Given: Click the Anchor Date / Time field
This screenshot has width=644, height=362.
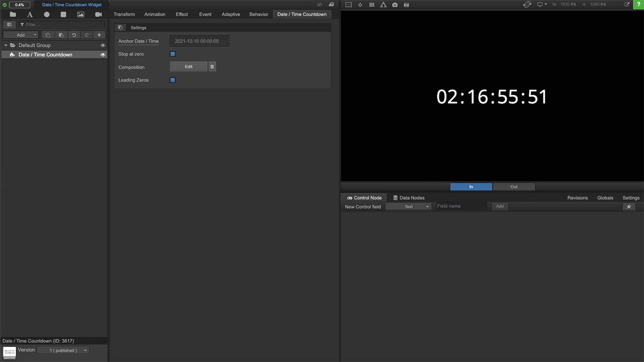Looking at the screenshot, I should [x=199, y=41].
